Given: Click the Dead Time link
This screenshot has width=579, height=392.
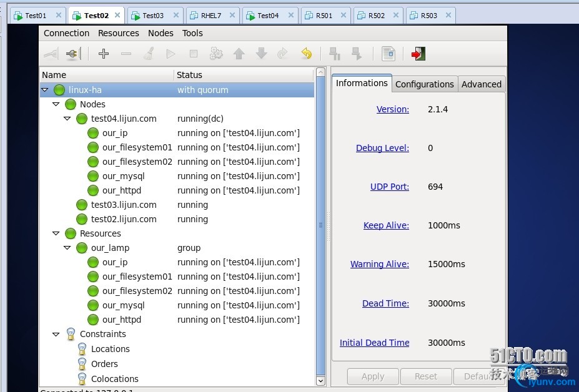Looking at the screenshot, I should point(385,303).
